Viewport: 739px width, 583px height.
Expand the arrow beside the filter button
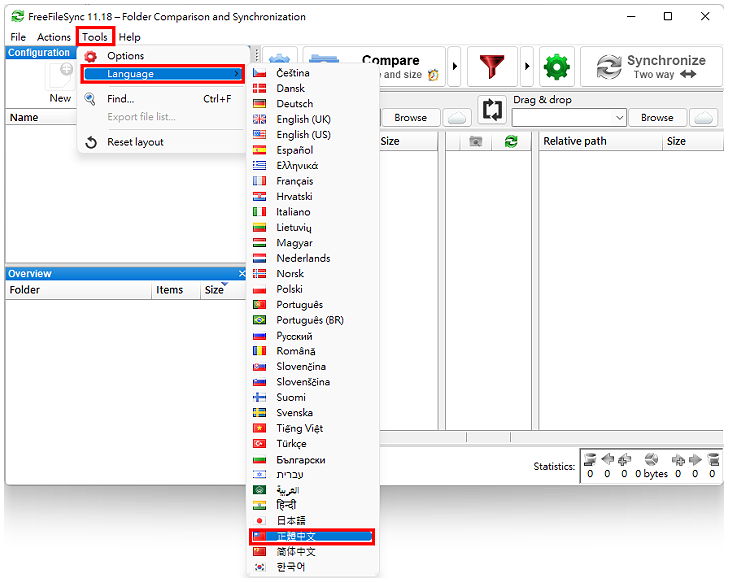(527, 66)
